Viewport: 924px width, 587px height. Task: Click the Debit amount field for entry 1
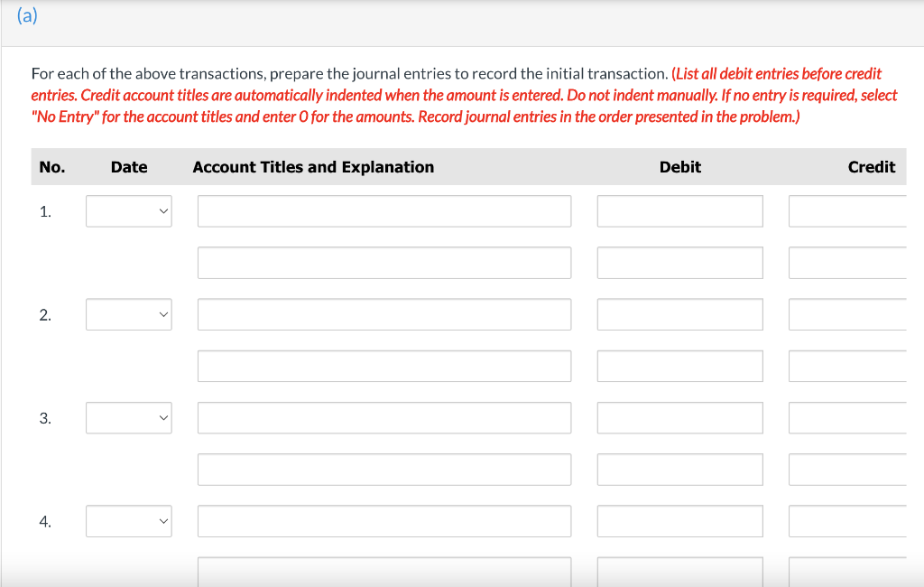tap(679, 210)
